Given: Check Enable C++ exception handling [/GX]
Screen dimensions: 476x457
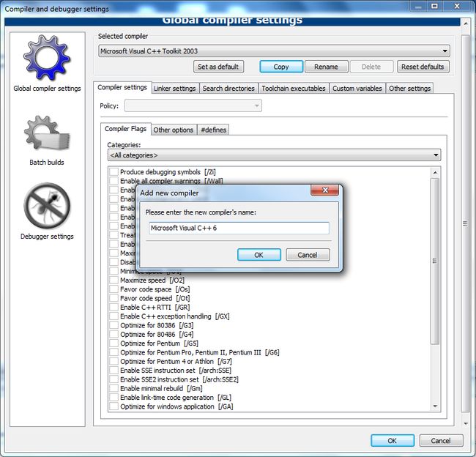Looking at the screenshot, I should (114, 316).
